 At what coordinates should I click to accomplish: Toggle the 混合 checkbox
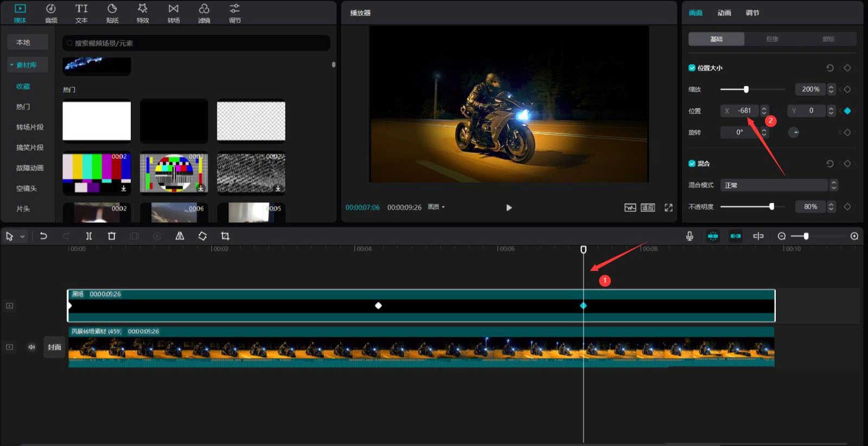692,164
